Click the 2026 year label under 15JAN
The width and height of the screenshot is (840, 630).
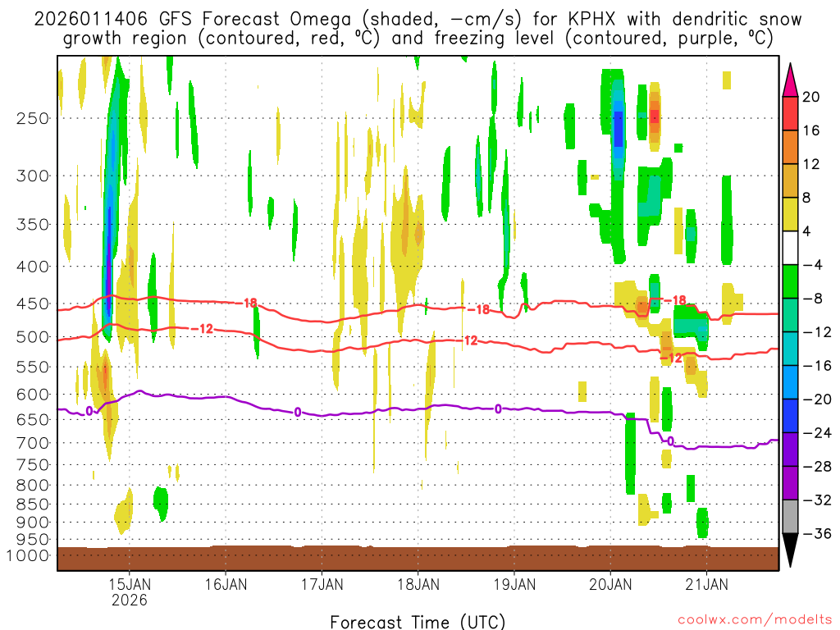(129, 600)
